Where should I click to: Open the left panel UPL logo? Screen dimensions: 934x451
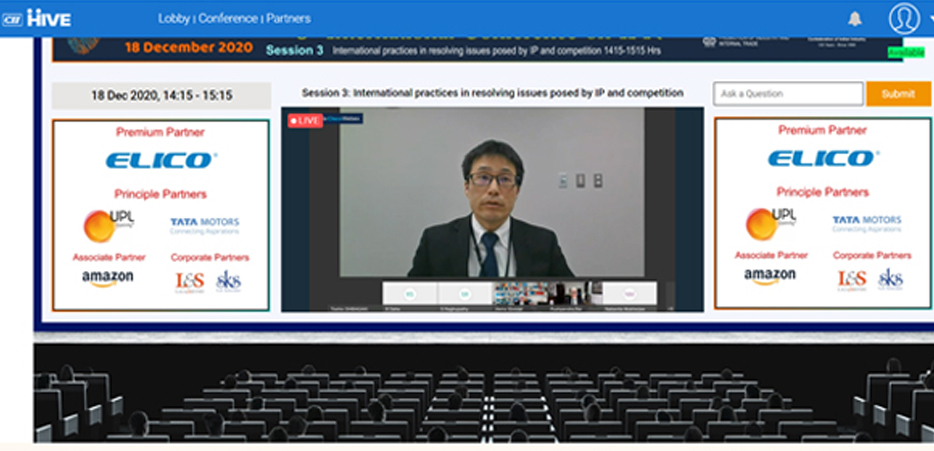click(x=107, y=226)
